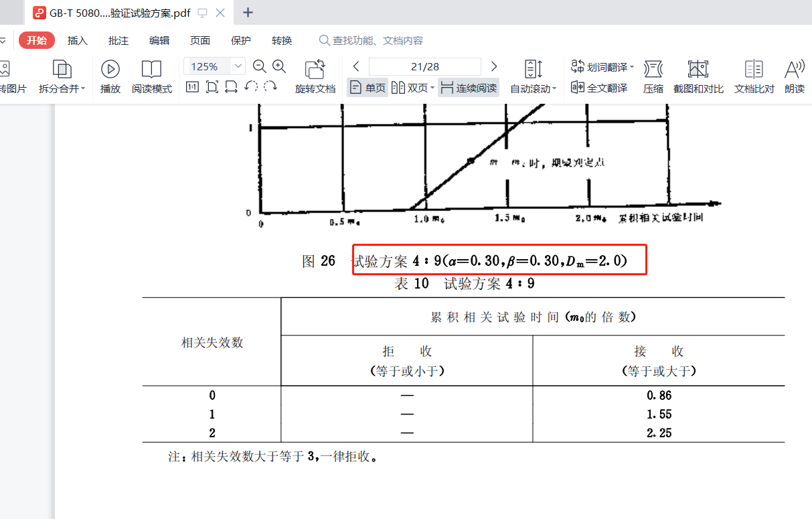The height and width of the screenshot is (519, 812).
Task: Open the 插入 menu tab
Action: tap(78, 40)
